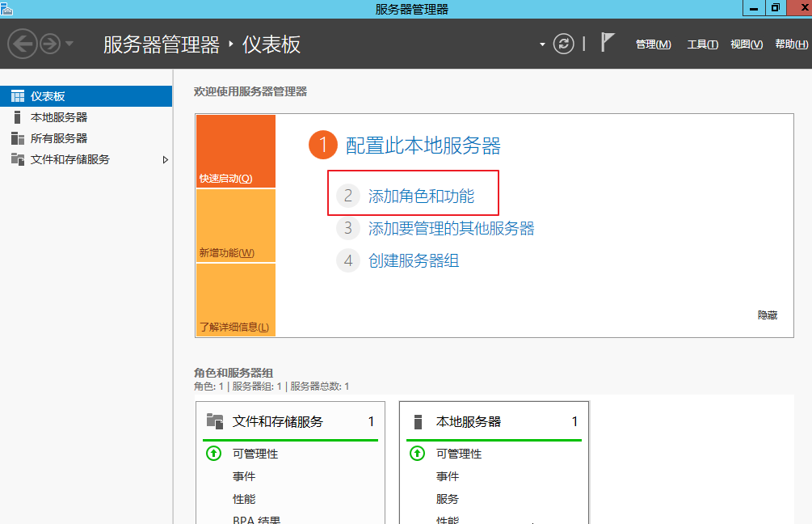Click green status icon in 文件和存储服务 tile
The width and height of the screenshot is (812, 524).
click(213, 454)
